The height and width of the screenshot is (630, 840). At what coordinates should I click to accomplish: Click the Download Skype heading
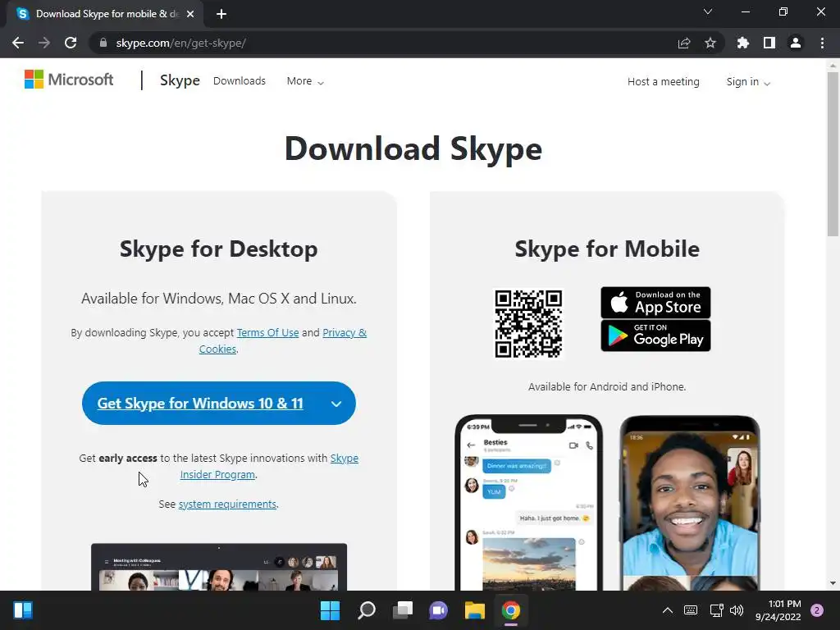click(413, 149)
